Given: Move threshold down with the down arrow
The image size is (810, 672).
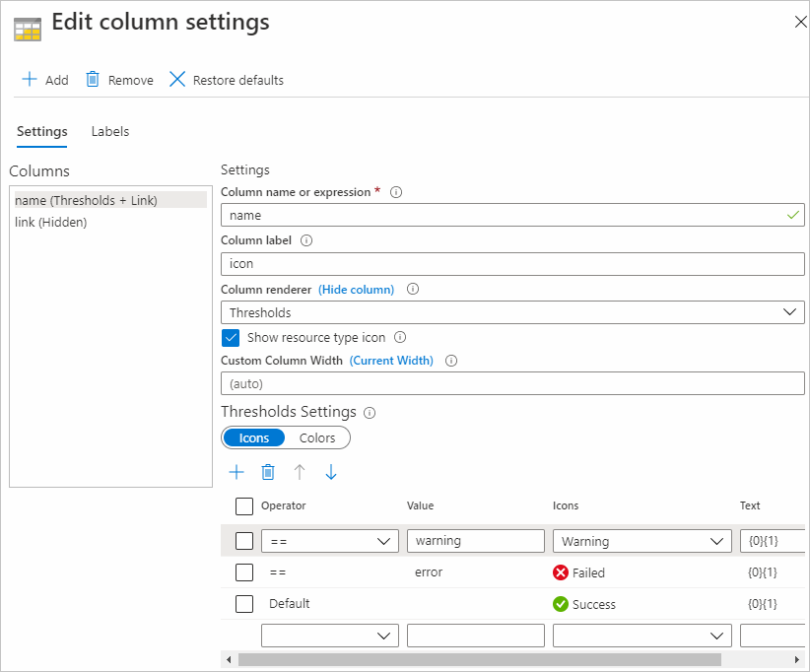Looking at the screenshot, I should (331, 473).
